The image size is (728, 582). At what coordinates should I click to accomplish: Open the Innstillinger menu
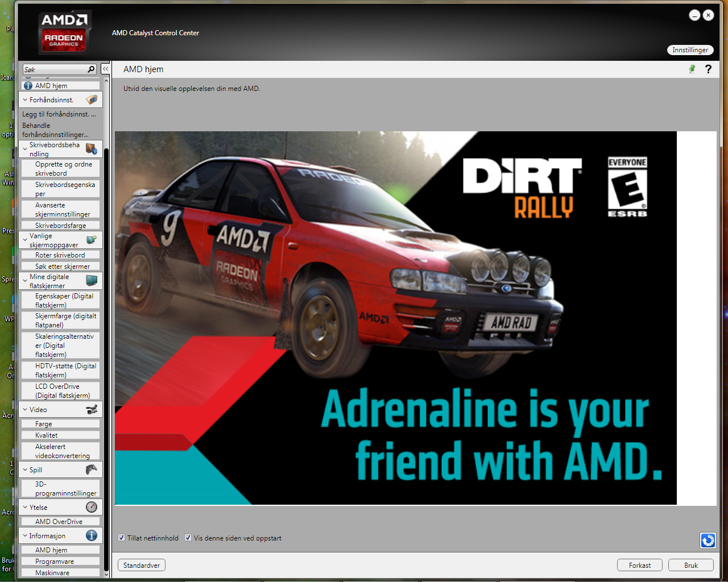pos(690,50)
